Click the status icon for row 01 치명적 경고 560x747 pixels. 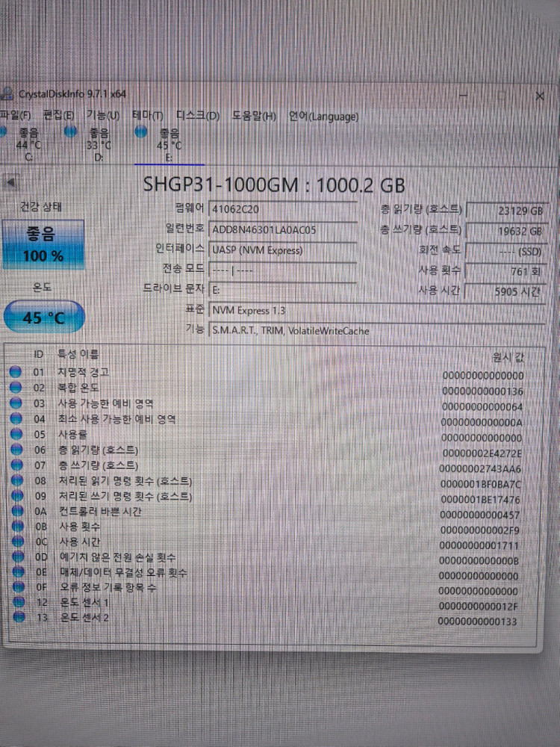[x=16, y=371]
